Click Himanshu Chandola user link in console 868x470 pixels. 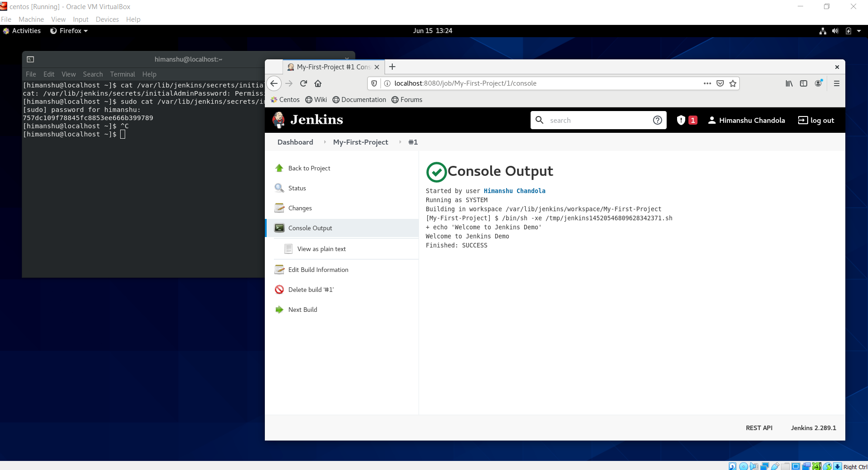pos(514,191)
